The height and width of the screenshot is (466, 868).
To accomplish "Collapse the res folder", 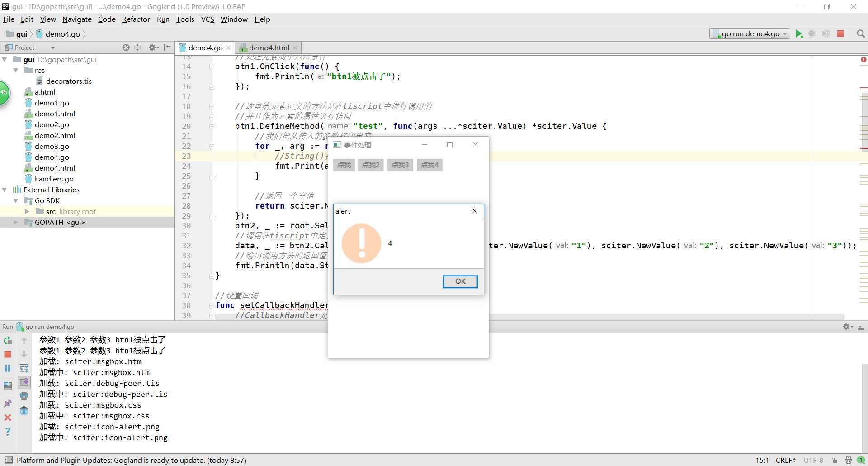I will click(x=16, y=70).
